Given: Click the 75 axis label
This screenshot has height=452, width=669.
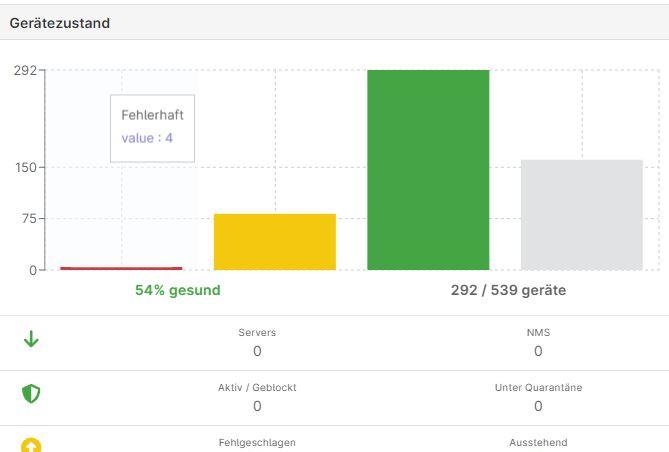Looking at the screenshot, I should click(x=29, y=219).
